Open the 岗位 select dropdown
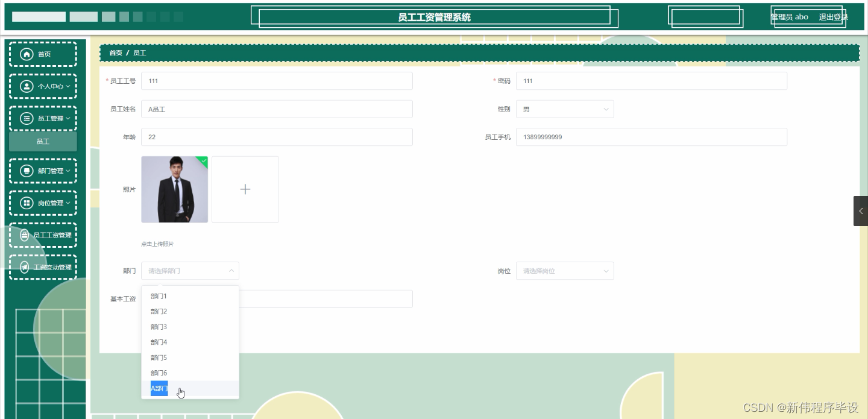Screen dimensions: 868x419 (x=565, y=271)
